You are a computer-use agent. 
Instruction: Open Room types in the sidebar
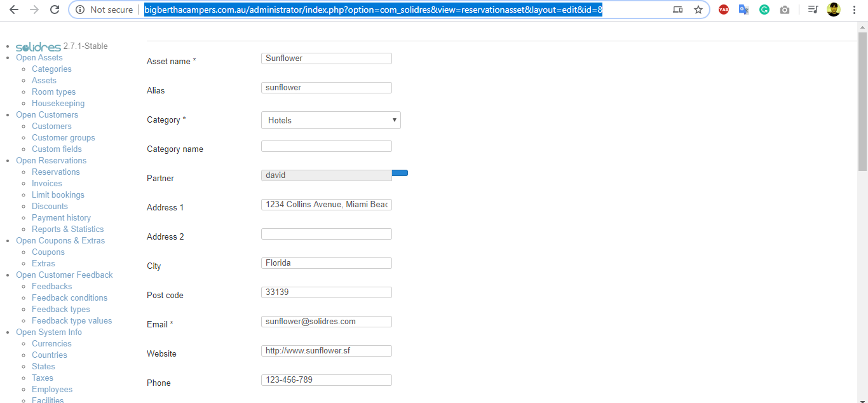coord(53,92)
